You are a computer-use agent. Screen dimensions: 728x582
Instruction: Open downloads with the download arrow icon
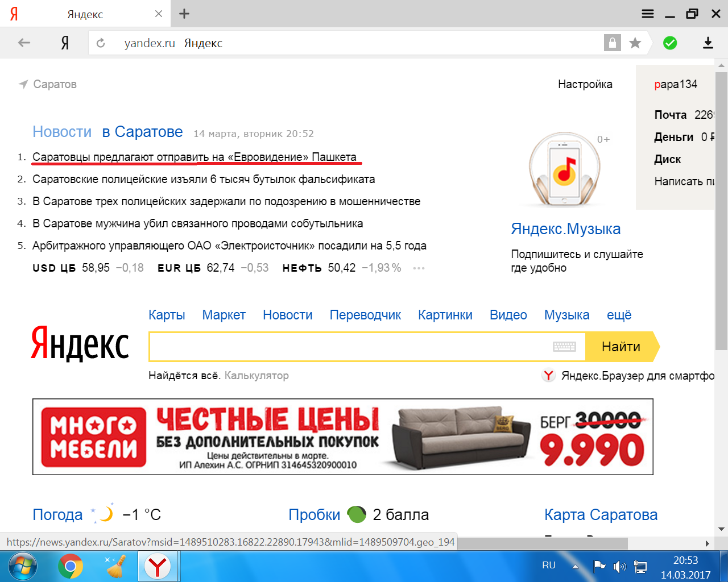[708, 43]
